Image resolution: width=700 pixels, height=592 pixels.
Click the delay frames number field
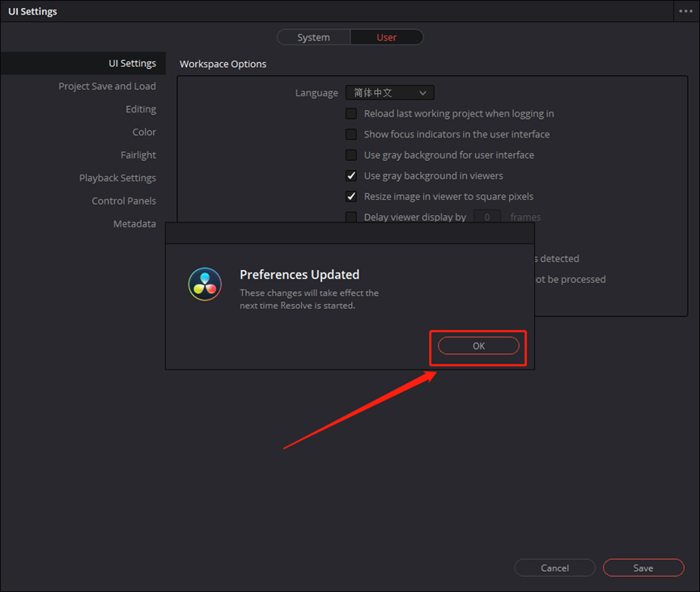point(487,217)
